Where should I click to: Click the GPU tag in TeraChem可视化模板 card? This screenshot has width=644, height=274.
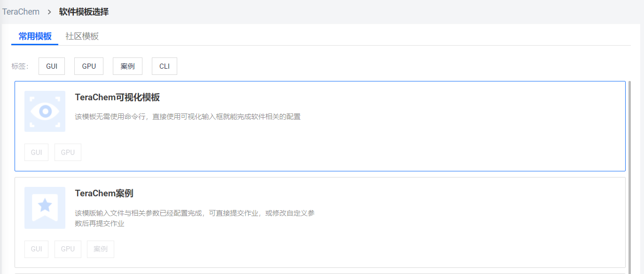point(68,153)
